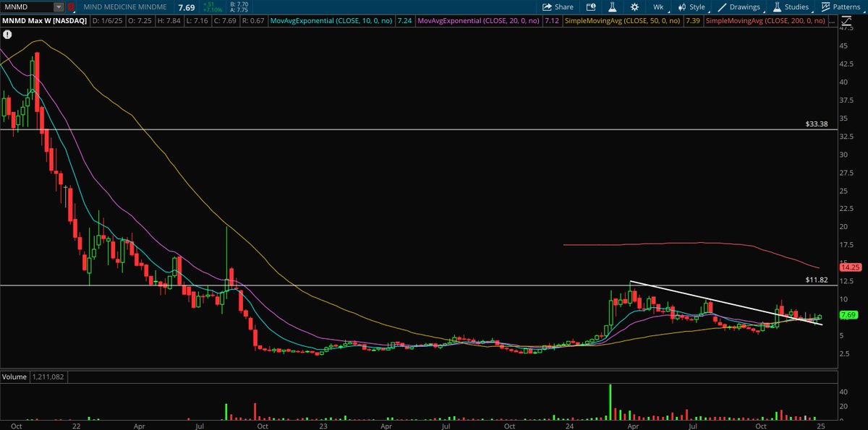Click the red symbol link icon
The height and width of the screenshot is (430, 868).
coord(70,7)
